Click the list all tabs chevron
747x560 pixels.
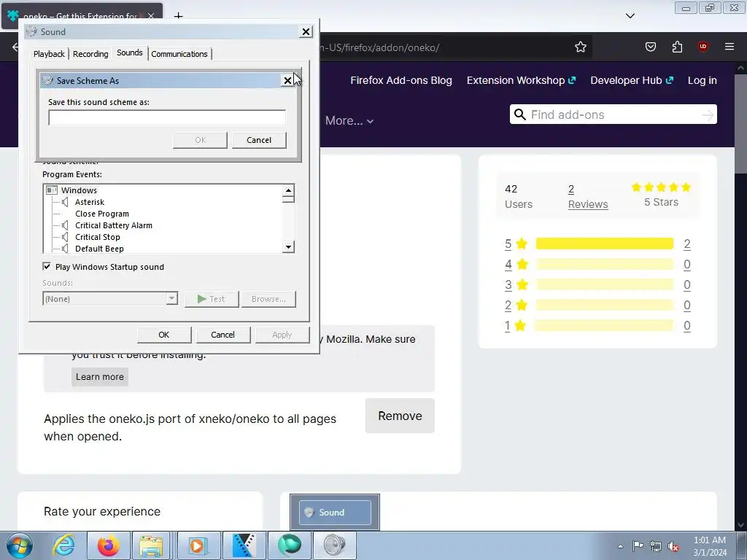[630, 16]
